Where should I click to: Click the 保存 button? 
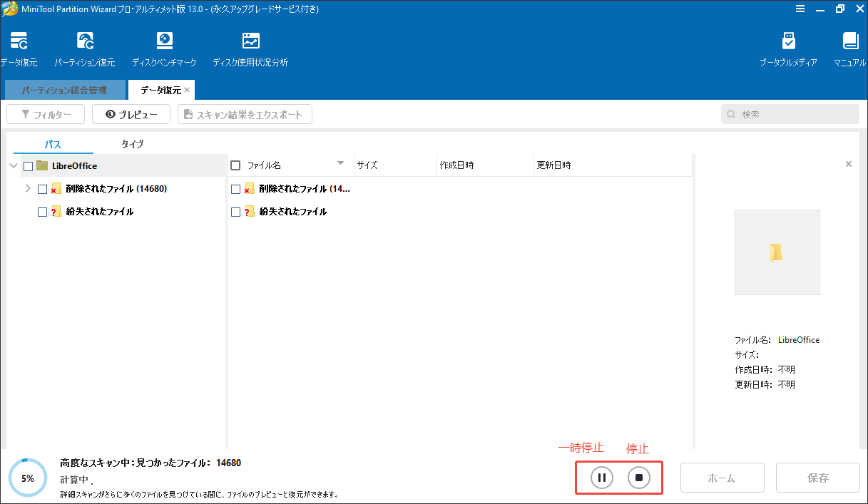coord(818,478)
